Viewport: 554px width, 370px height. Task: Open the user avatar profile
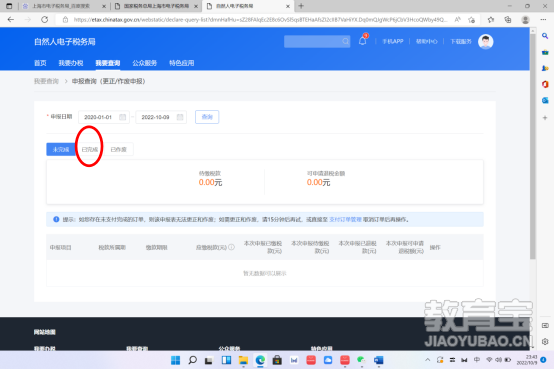485,42
